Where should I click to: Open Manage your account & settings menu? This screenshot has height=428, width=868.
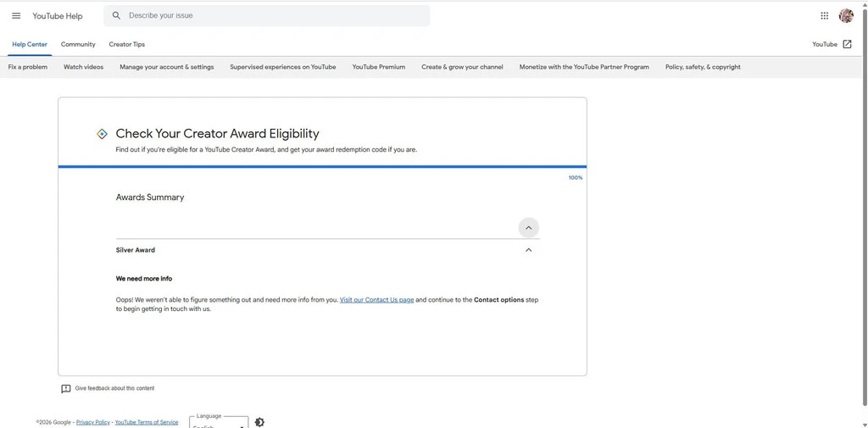click(x=167, y=67)
